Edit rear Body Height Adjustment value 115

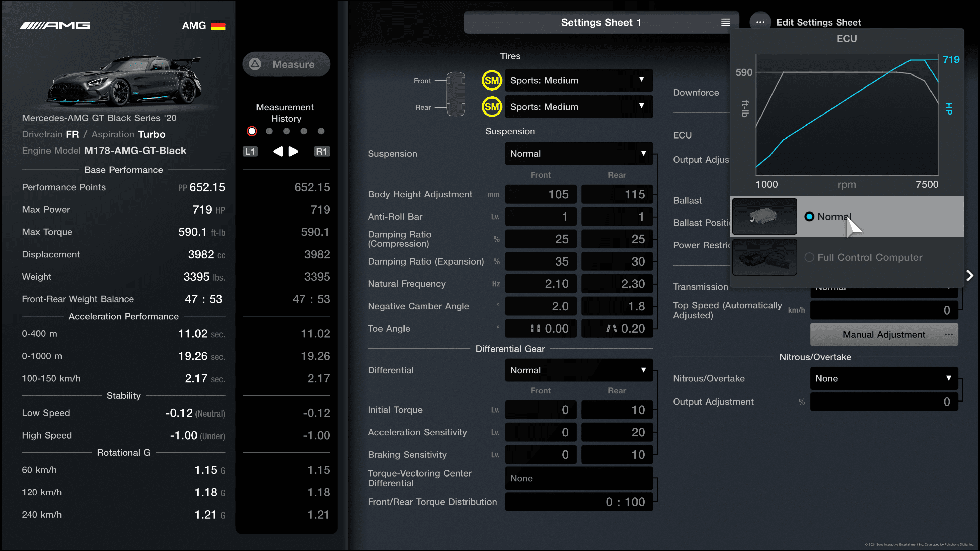click(x=617, y=194)
